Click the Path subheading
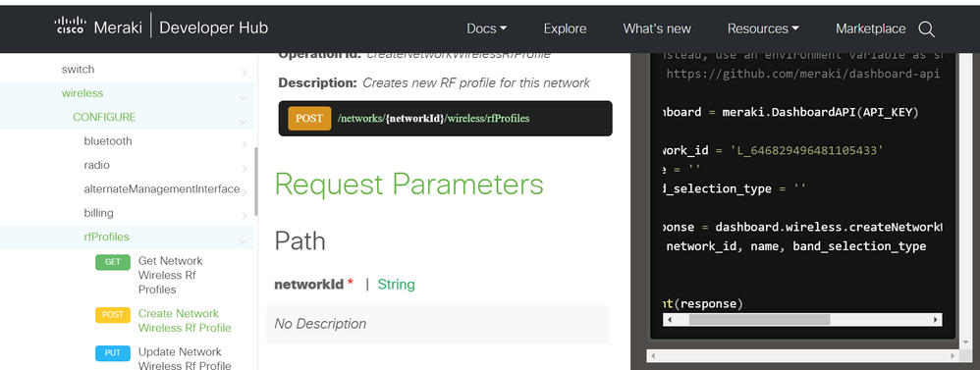The image size is (980, 370). [x=300, y=240]
